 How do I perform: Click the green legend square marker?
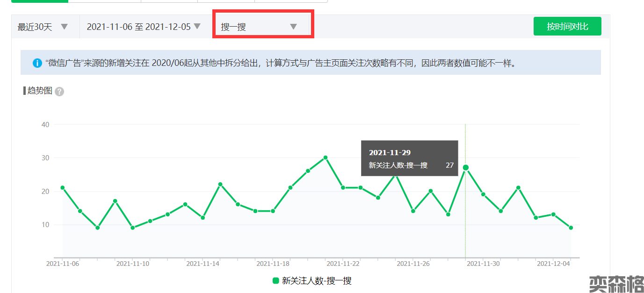pos(276,281)
